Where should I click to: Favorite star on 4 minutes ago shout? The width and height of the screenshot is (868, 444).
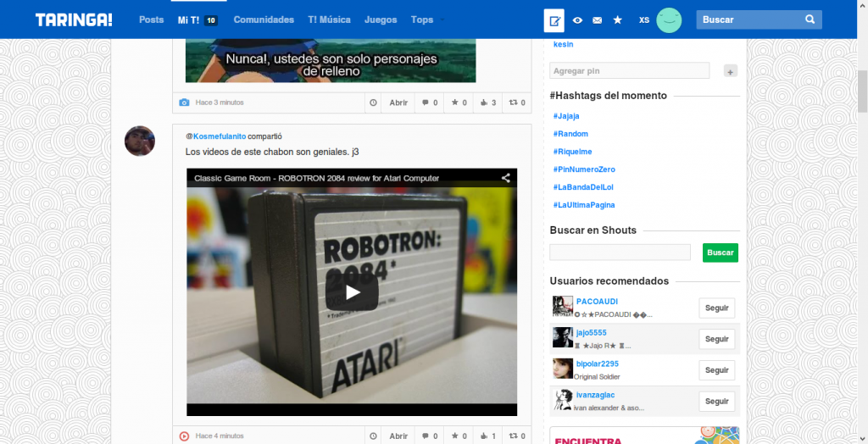(x=459, y=436)
